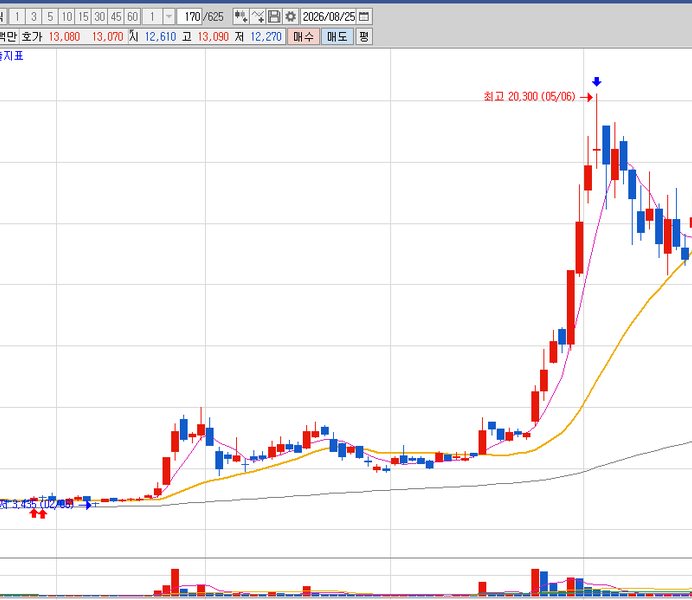
Task: Click the blue 매도 sell button
Action: click(x=337, y=36)
